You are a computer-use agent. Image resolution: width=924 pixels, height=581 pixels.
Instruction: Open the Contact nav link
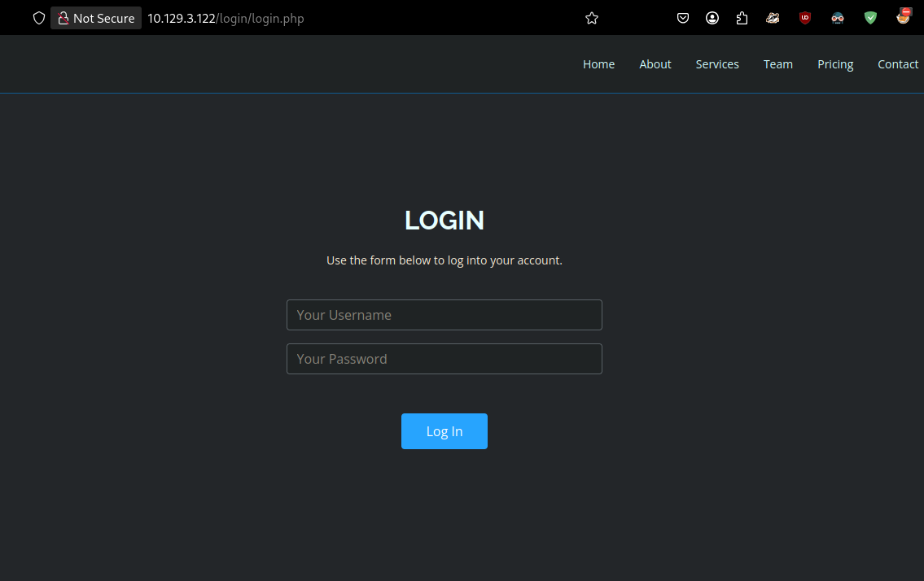coord(897,64)
